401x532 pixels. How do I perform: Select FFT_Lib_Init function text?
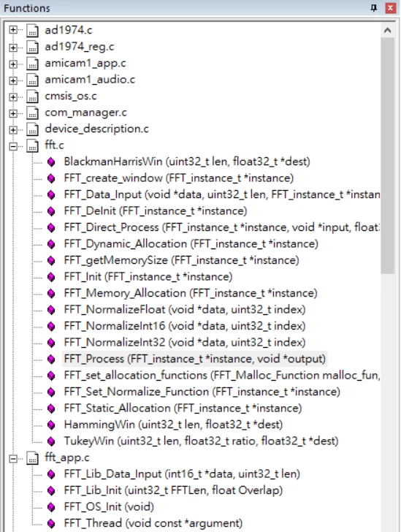[x=173, y=490]
